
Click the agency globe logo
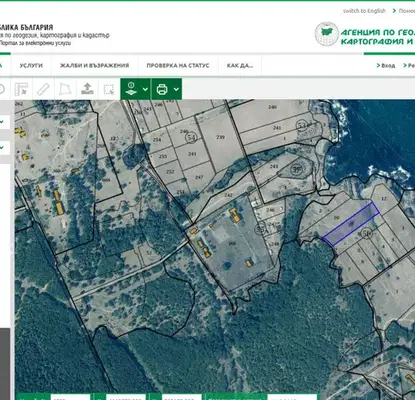pyautogui.click(x=327, y=34)
